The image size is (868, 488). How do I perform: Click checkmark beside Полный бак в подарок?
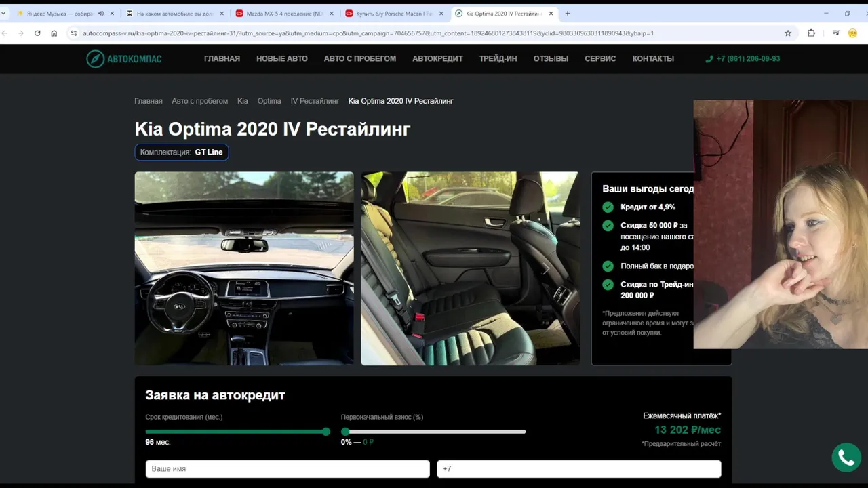pyautogui.click(x=608, y=266)
